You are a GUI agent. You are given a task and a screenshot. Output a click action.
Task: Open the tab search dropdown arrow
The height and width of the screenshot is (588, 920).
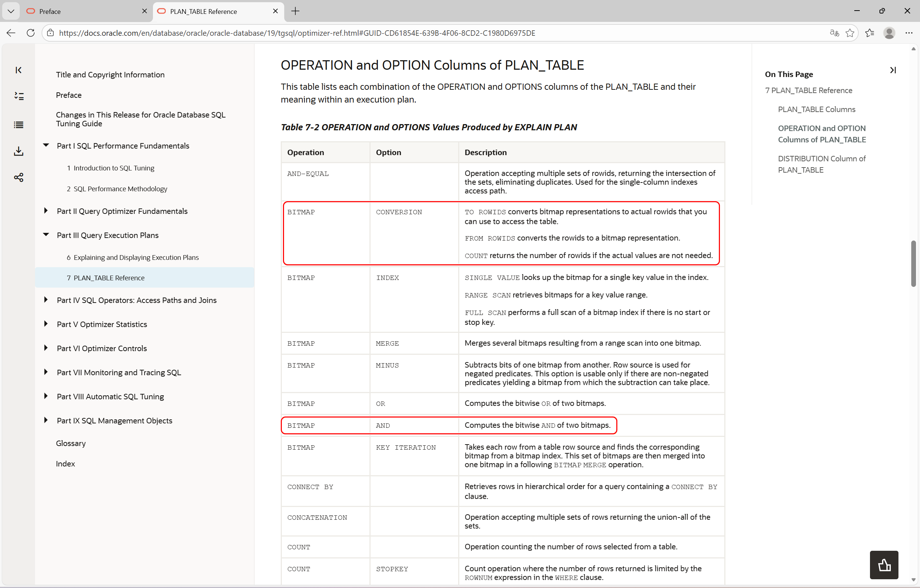point(11,11)
